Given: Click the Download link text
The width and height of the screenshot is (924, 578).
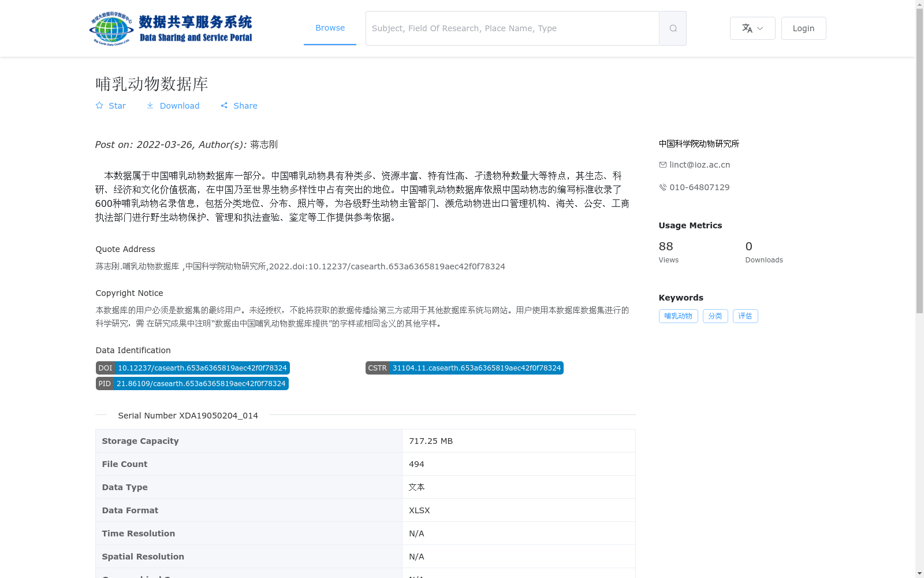Looking at the screenshot, I should pyautogui.click(x=180, y=106).
